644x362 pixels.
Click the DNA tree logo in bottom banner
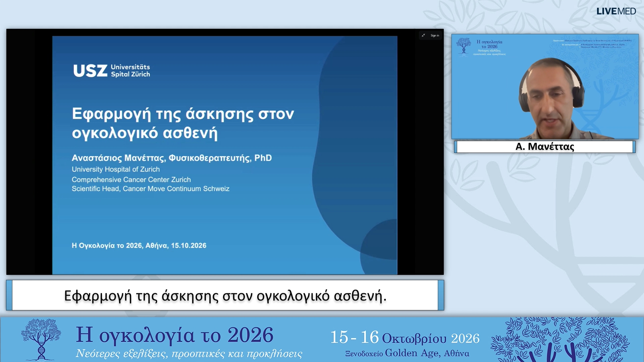click(41, 339)
